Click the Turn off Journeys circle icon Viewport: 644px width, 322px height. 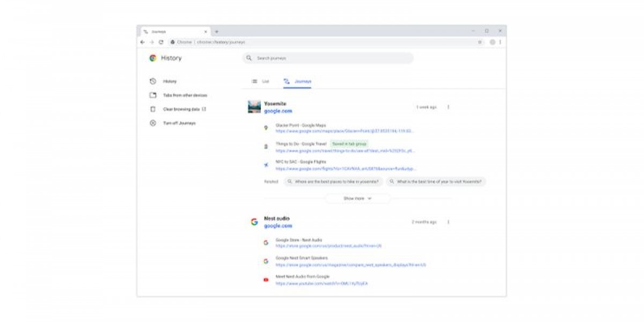tap(153, 123)
